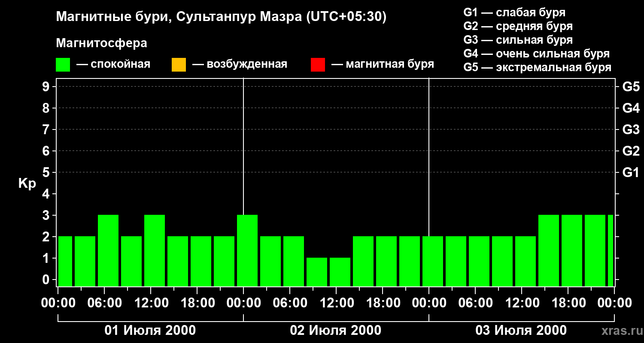Click the Kp 2 bar at 18:00 on 01 Июля
The height and width of the screenshot is (343, 644).
coord(201,261)
